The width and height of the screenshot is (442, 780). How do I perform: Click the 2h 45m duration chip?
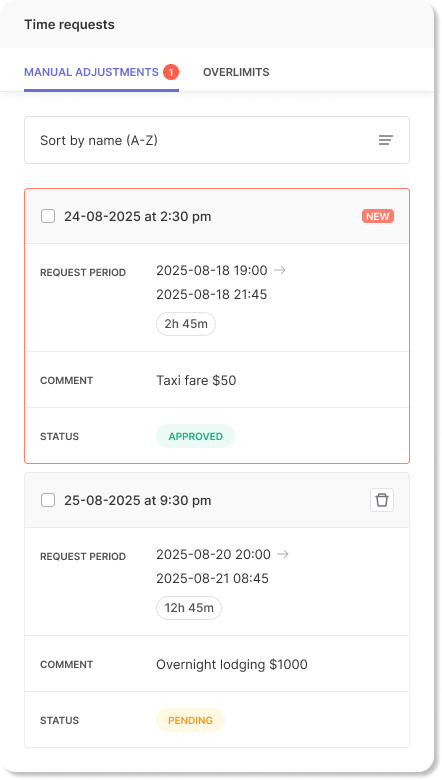tap(186, 324)
